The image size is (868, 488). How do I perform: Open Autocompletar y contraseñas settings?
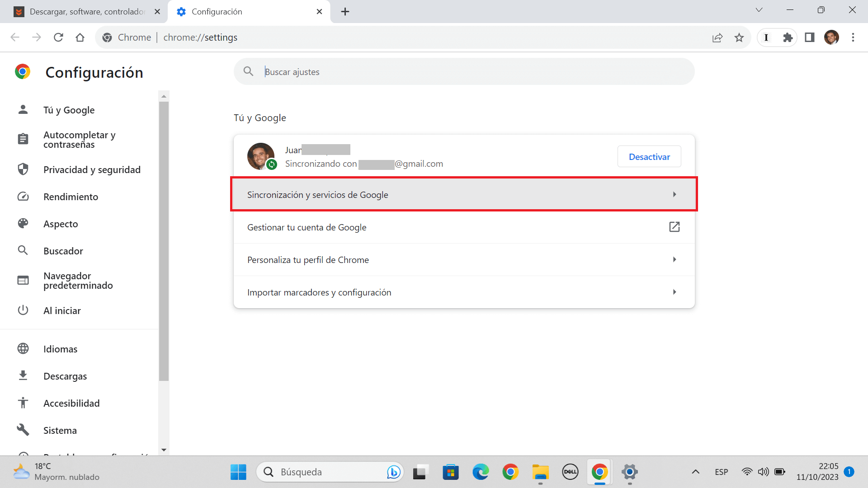[x=79, y=140]
